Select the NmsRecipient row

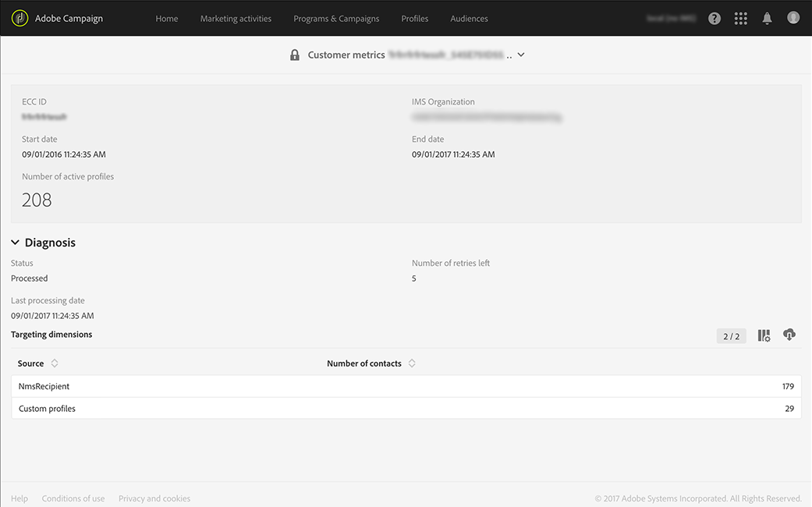[406, 386]
